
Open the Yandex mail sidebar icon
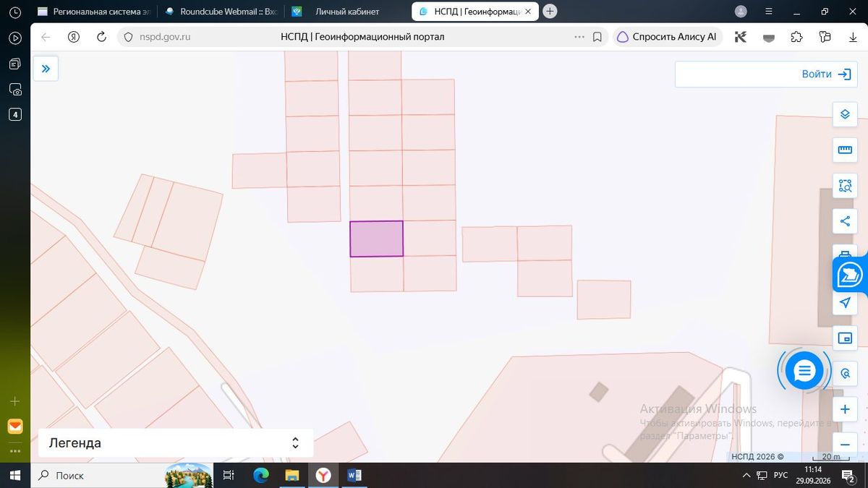pos(15,426)
